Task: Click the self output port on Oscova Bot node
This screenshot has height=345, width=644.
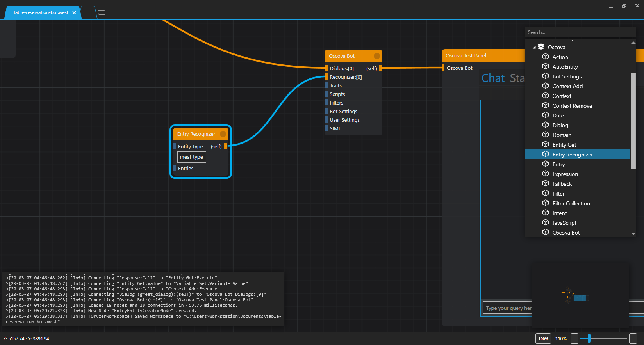Action: pos(381,68)
